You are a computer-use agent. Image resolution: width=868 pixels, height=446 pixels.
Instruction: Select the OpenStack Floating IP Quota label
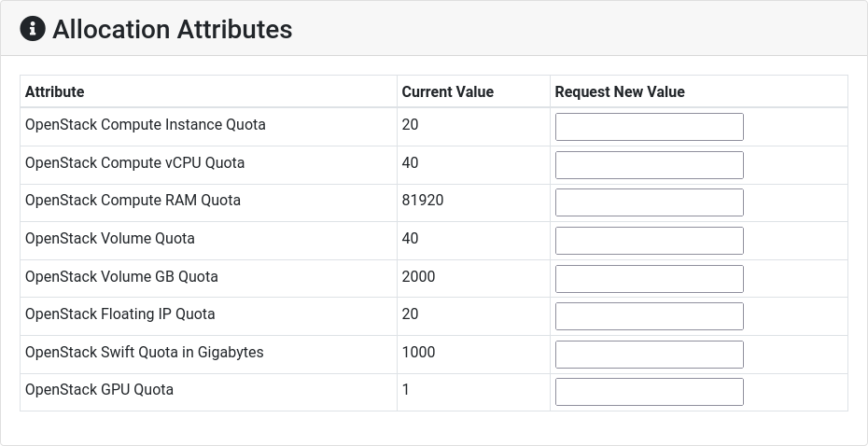click(119, 314)
